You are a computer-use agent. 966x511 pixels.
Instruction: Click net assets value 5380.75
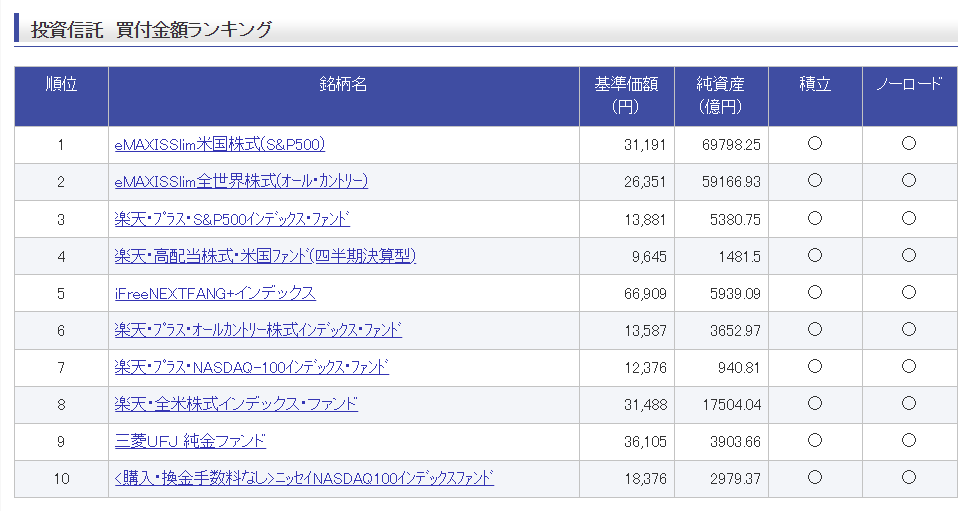click(735, 220)
